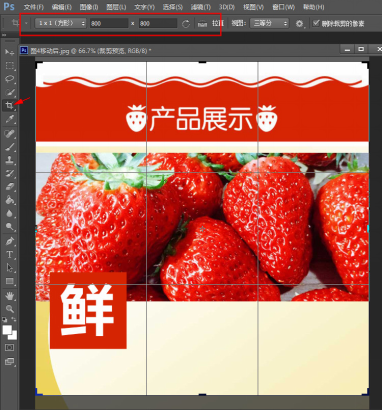This screenshot has height=410, width=382.
Task: Select the Brush tool
Action: click(9, 146)
